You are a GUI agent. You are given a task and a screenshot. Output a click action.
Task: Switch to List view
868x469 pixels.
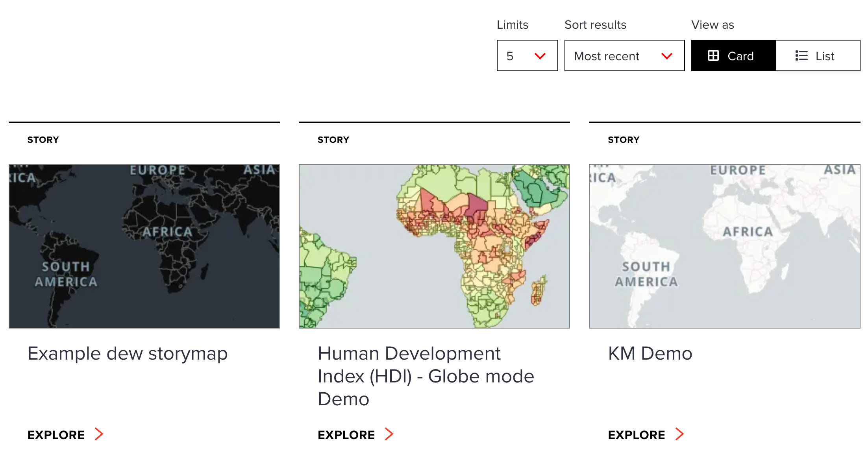click(818, 55)
